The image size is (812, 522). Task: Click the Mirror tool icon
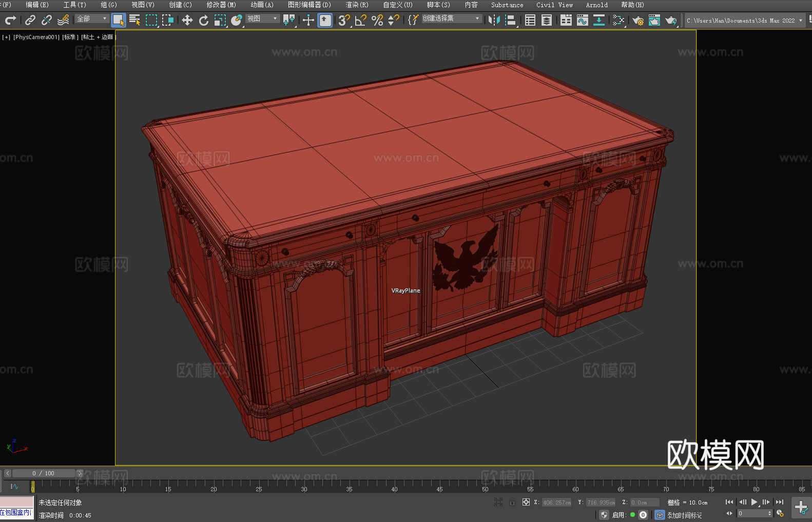pyautogui.click(x=494, y=20)
